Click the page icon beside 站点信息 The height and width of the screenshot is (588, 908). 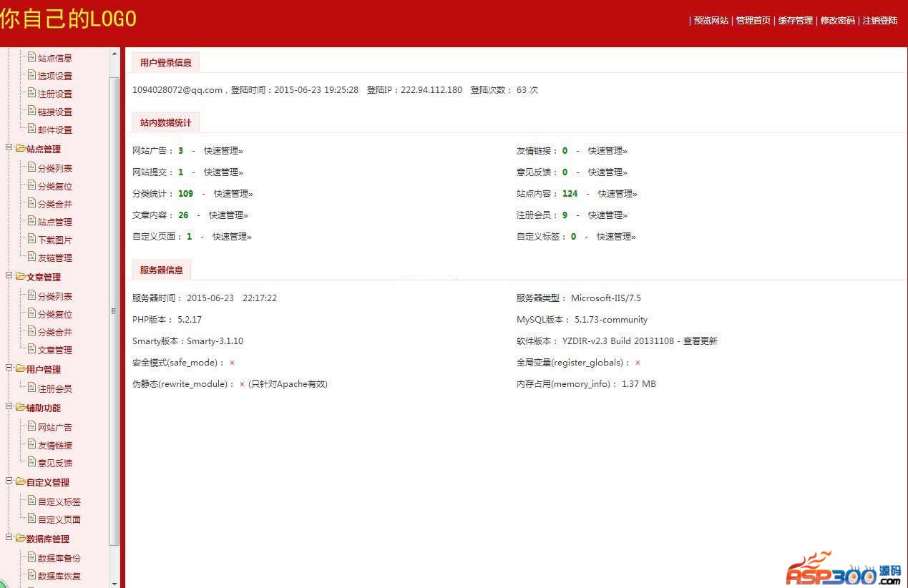31,57
